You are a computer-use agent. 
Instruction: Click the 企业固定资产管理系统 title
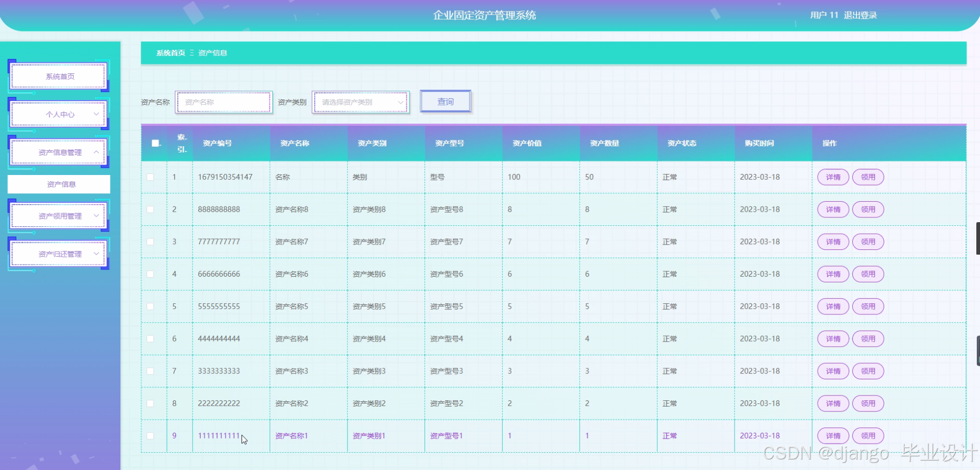click(x=484, y=15)
